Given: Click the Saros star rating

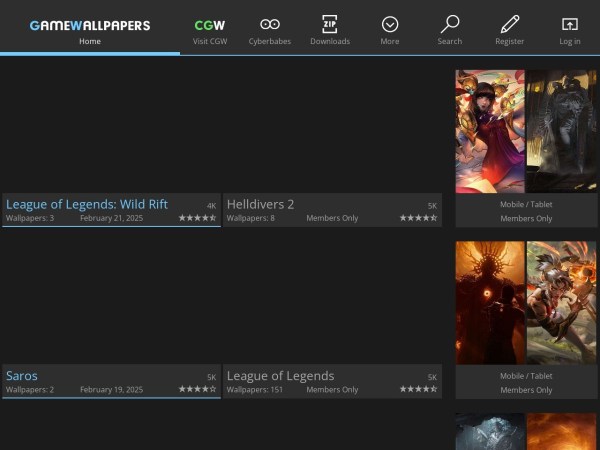Looking at the screenshot, I should pos(197,390).
